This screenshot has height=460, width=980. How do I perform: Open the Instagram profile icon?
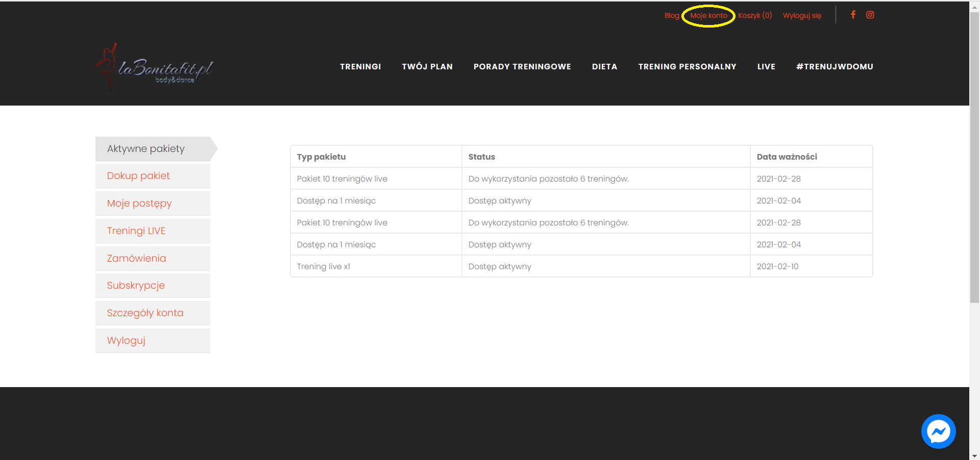click(x=870, y=15)
